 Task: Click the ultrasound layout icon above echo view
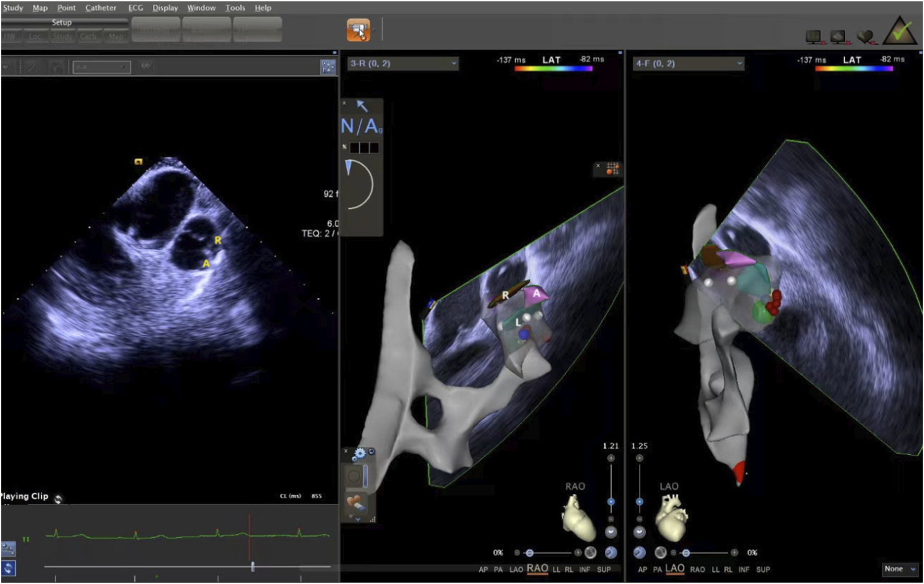click(x=328, y=67)
